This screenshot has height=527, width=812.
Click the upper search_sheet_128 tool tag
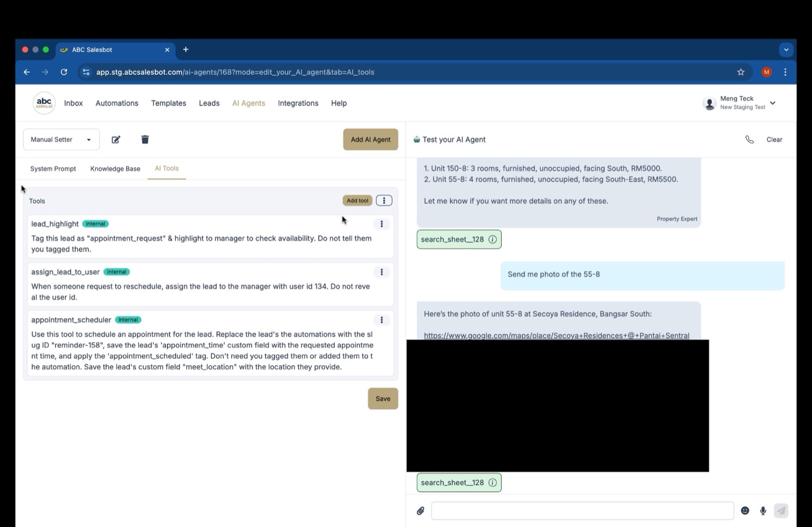[459, 239]
